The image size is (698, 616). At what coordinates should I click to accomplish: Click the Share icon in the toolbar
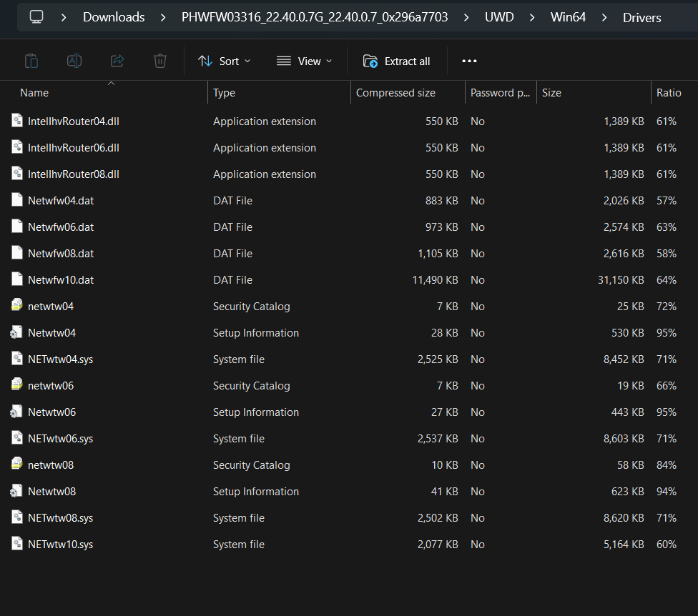[117, 61]
